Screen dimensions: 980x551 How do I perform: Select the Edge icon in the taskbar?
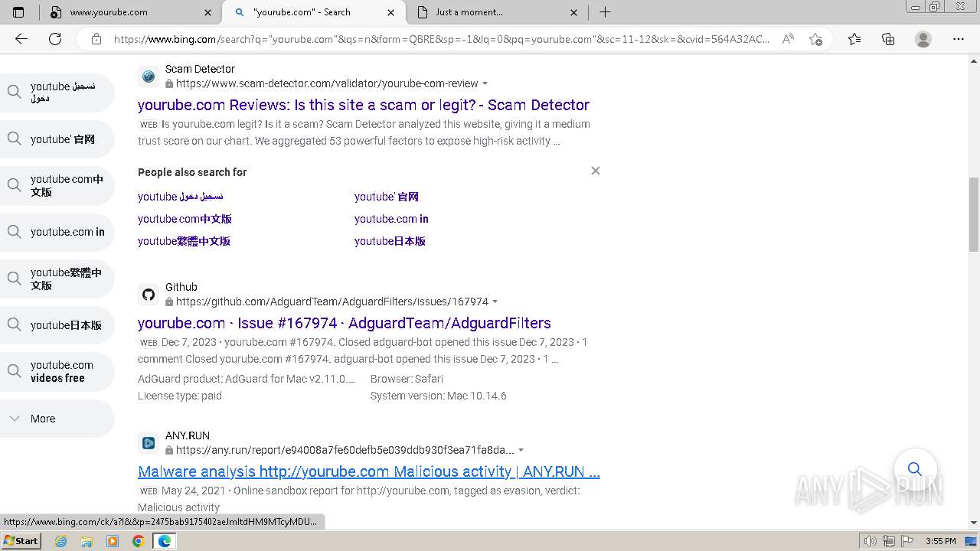(165, 541)
